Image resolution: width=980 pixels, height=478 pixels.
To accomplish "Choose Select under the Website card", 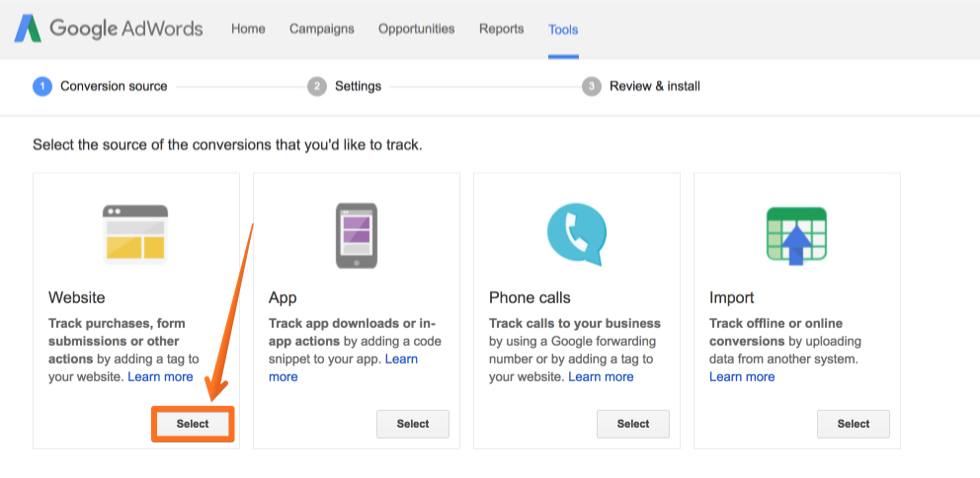I will 193,424.
